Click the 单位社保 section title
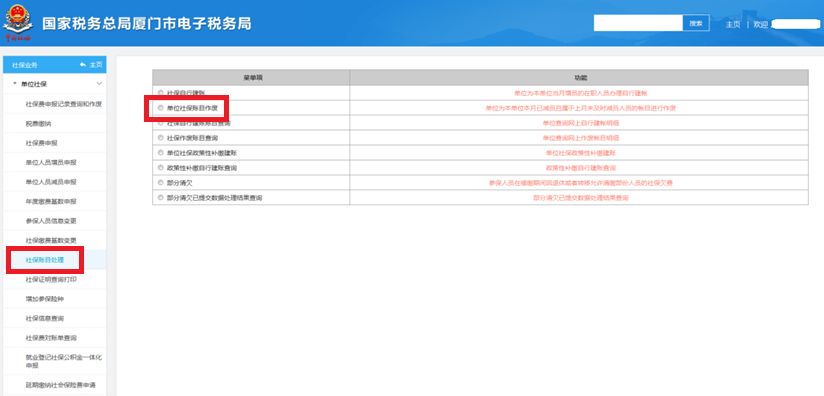This screenshot has height=396, width=824. click(34, 84)
